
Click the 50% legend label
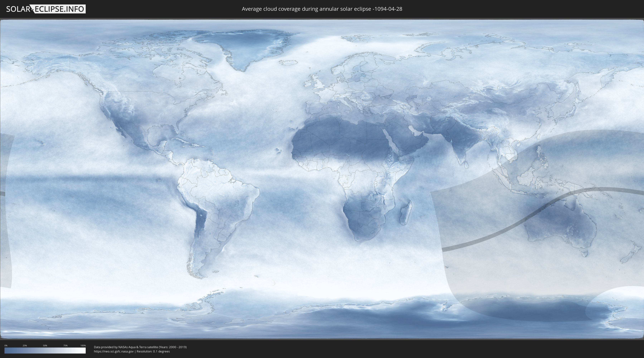click(45, 345)
